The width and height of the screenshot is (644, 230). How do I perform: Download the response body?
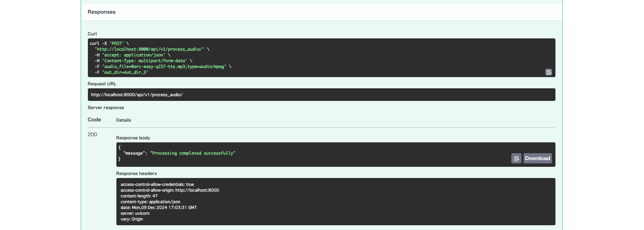click(x=537, y=158)
